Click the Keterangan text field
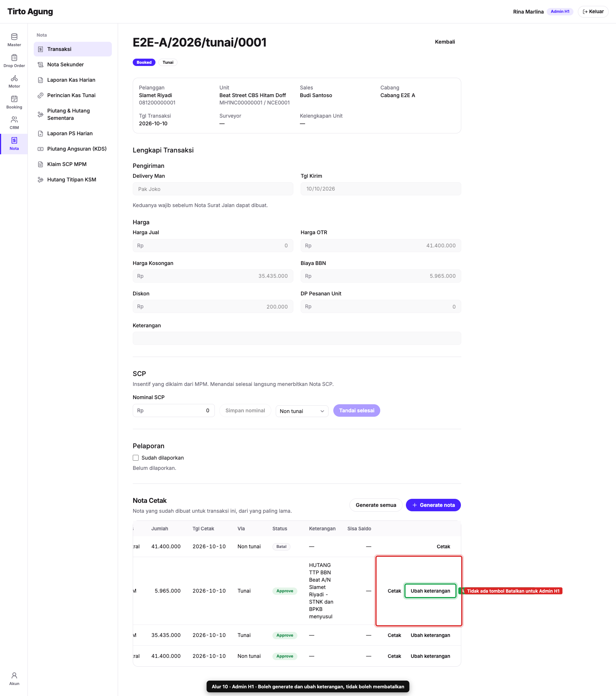This screenshot has height=696, width=616. point(297,338)
